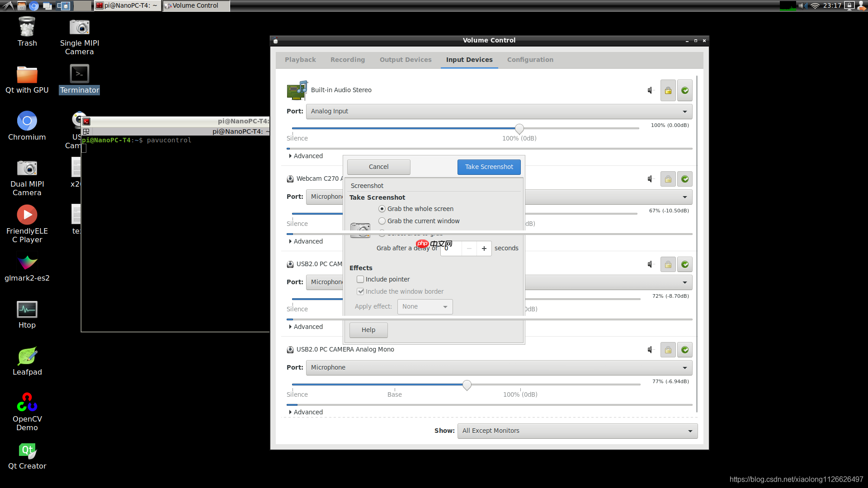Open the OpenCV Demo shortcut
This screenshot has width=868, height=488.
coord(27,402)
